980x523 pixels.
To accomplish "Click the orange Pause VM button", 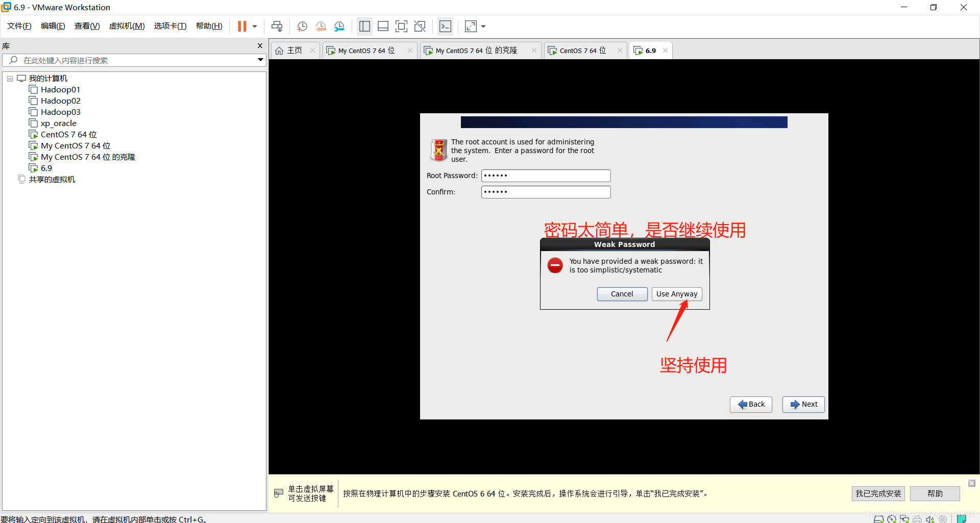I will pyautogui.click(x=242, y=26).
